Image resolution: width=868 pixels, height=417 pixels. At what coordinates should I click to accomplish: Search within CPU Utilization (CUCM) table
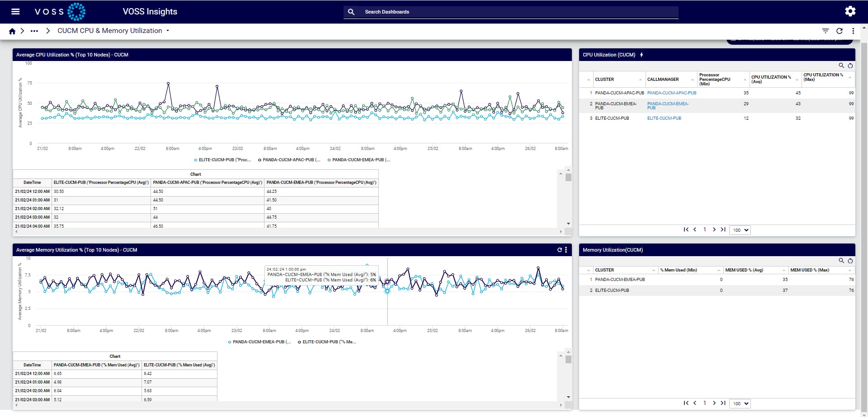tap(841, 66)
